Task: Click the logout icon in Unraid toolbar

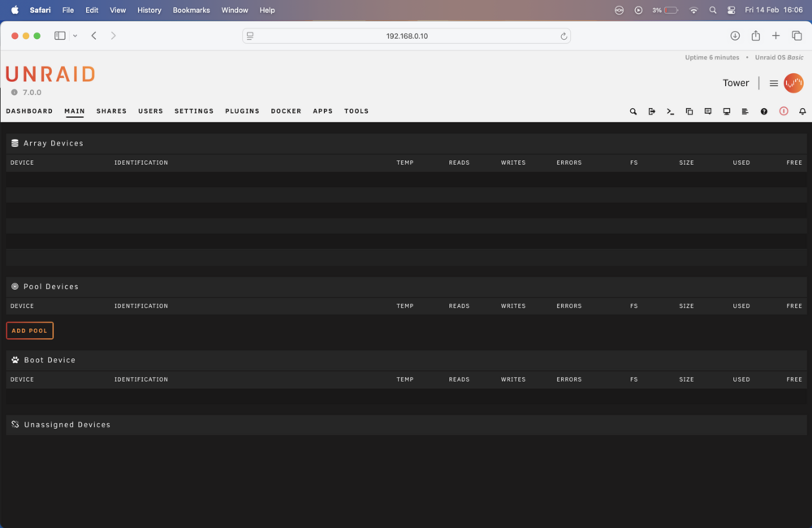Action: [x=651, y=111]
